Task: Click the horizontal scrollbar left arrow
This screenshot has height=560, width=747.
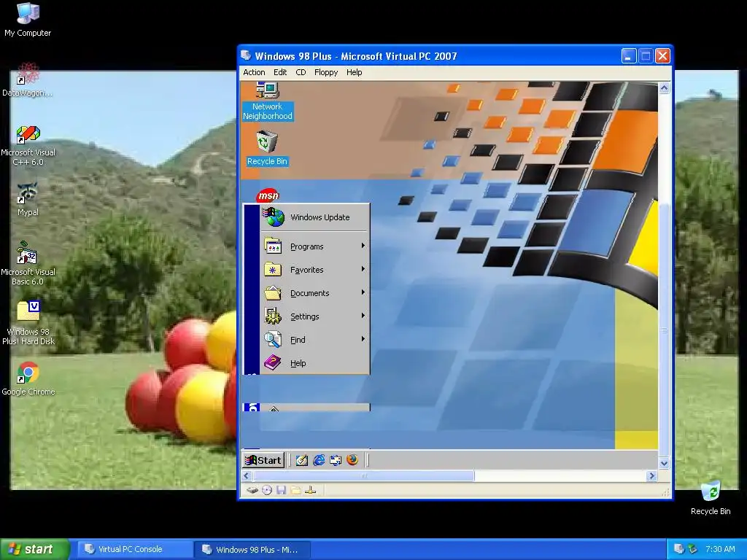Action: point(247,475)
